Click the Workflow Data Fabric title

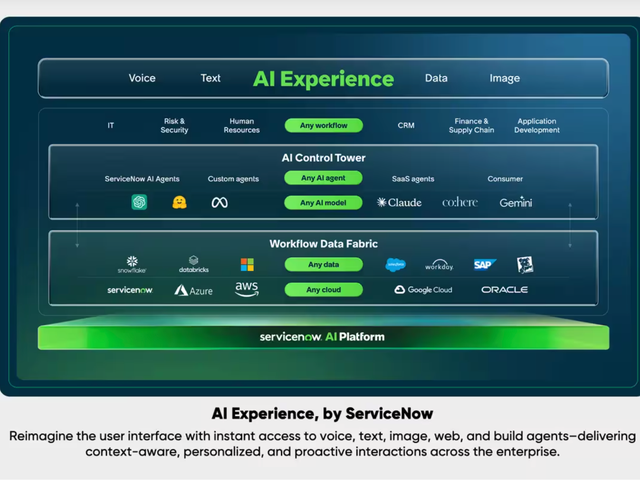[x=324, y=244]
